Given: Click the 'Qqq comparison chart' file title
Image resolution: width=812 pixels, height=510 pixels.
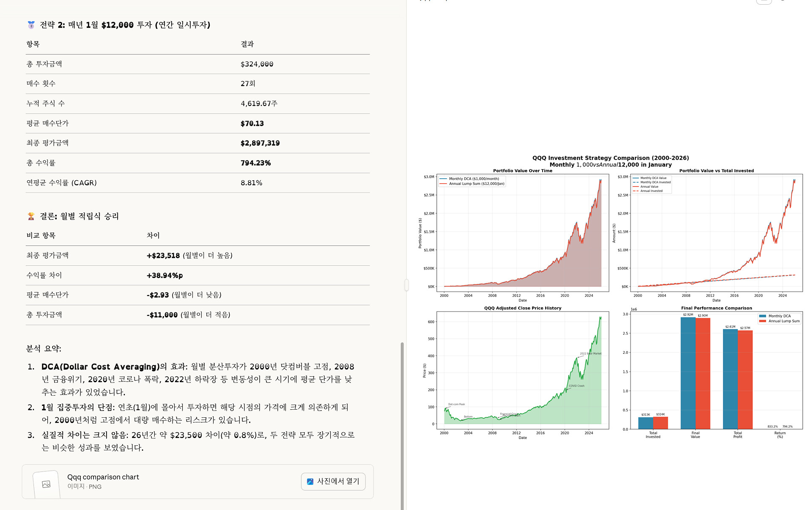Looking at the screenshot, I should (x=103, y=477).
